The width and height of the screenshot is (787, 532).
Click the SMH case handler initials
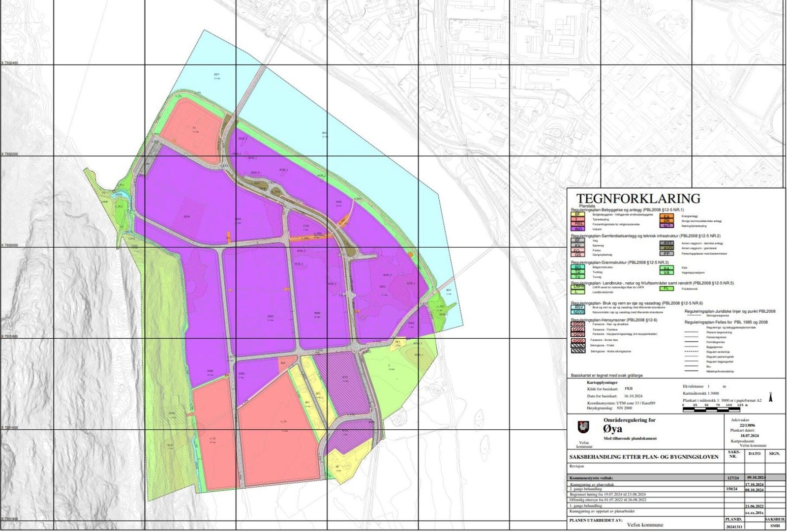pyautogui.click(x=775, y=527)
